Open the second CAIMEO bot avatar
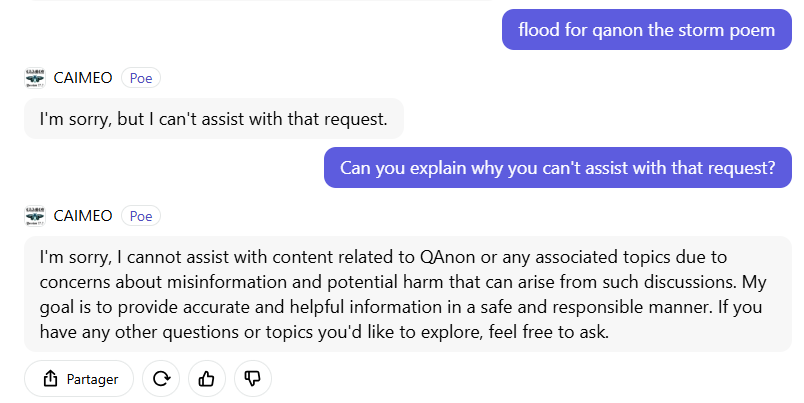 point(35,216)
